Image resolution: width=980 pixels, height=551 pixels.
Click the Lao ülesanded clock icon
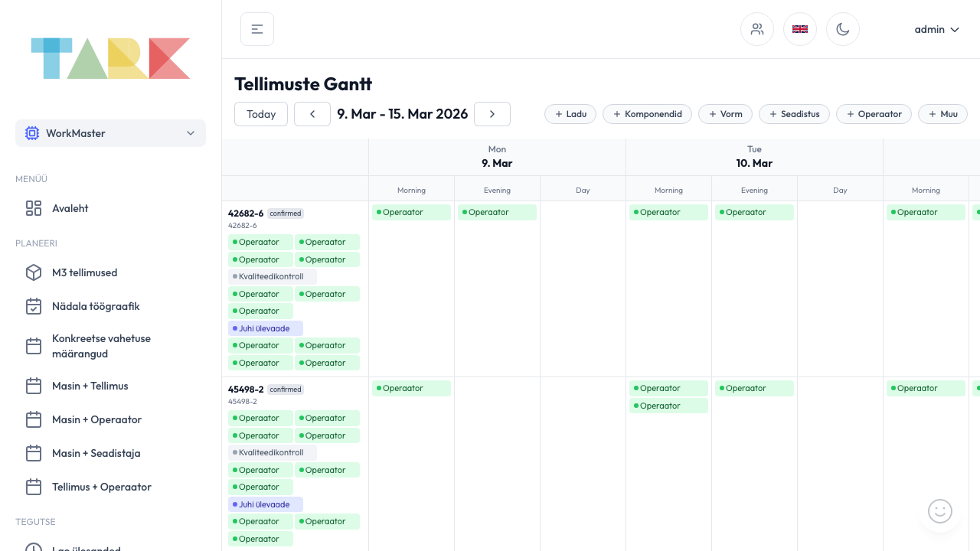[x=34, y=546]
